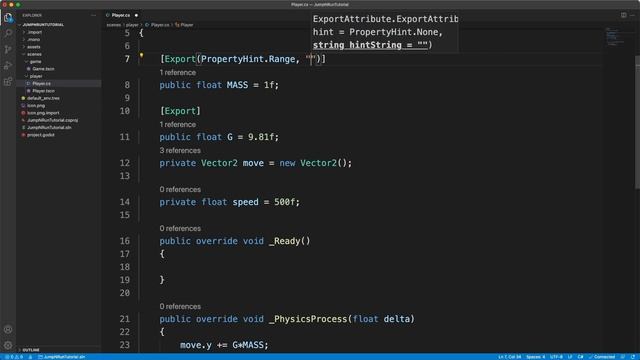Open editor more actions ellipsis
Image resolution: width=640 pixels, height=360 pixels.
click(632, 15)
